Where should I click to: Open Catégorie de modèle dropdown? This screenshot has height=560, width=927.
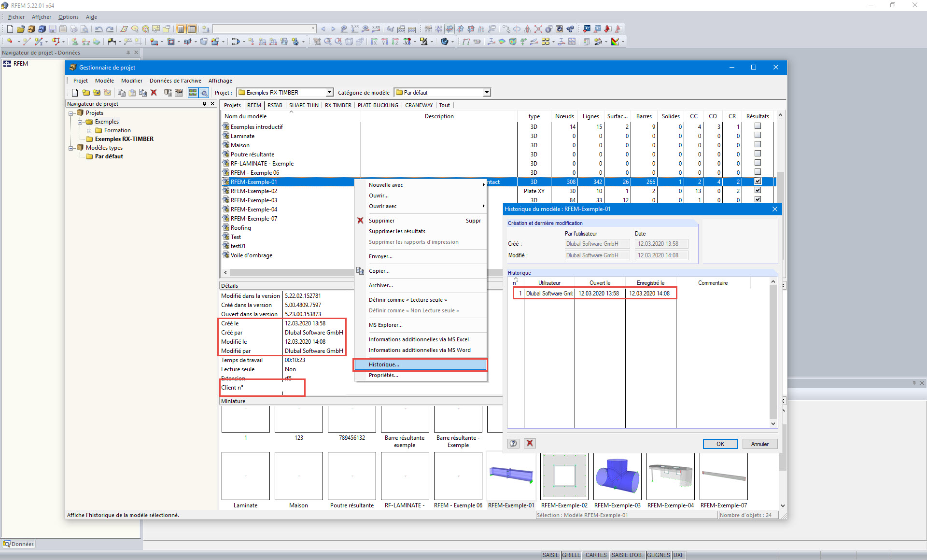[x=487, y=93]
